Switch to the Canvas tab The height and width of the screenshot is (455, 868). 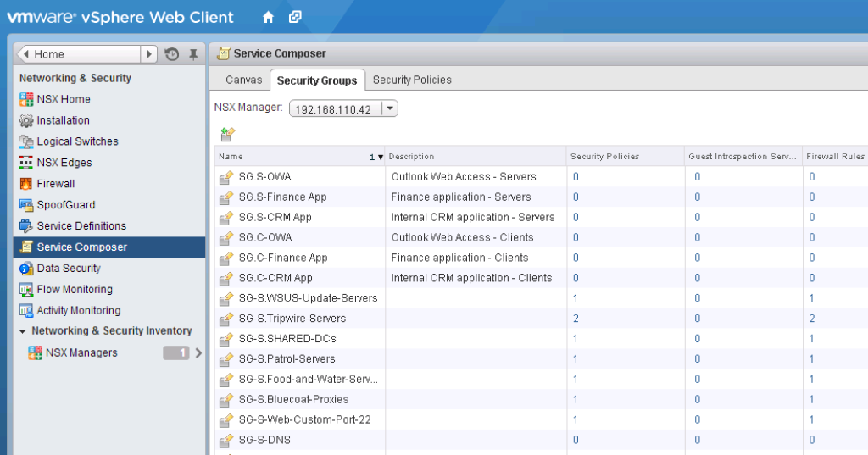tap(243, 80)
